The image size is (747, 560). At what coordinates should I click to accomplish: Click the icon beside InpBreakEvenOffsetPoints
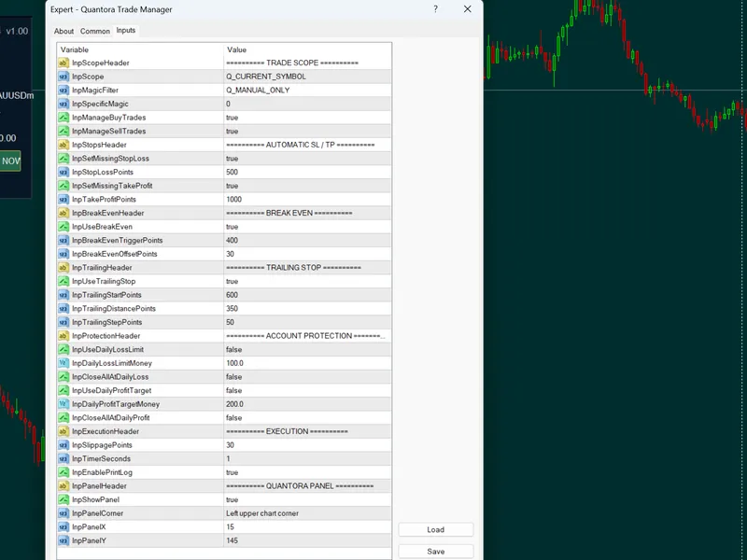(x=63, y=254)
